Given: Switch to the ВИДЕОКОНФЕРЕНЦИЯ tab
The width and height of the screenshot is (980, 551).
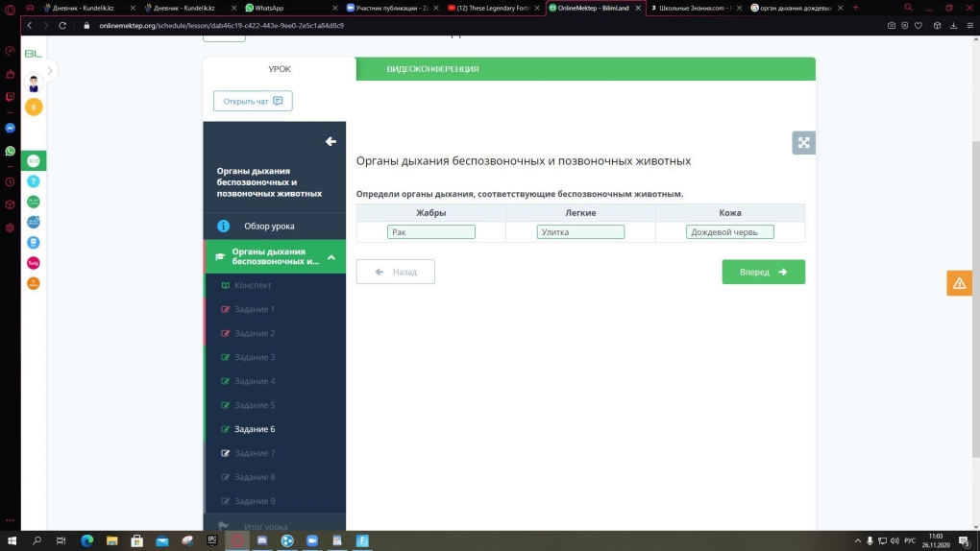Looking at the screenshot, I should [432, 69].
